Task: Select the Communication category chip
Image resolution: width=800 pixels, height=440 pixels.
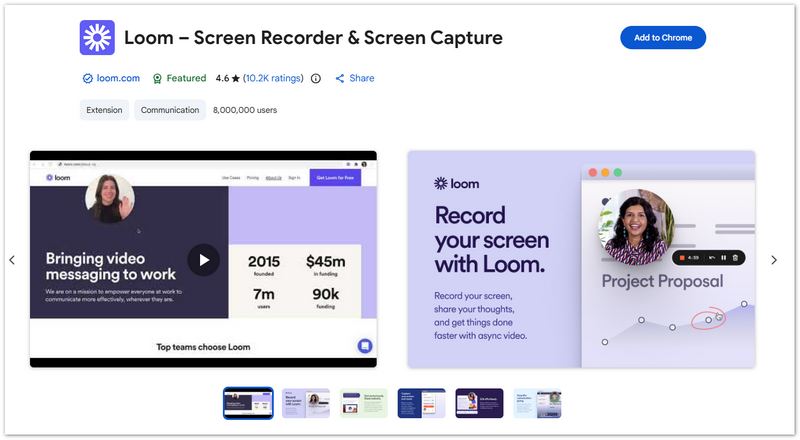Action: (170, 110)
